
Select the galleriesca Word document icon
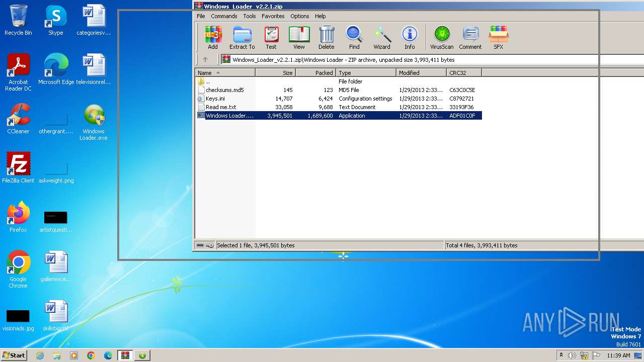[x=56, y=266]
